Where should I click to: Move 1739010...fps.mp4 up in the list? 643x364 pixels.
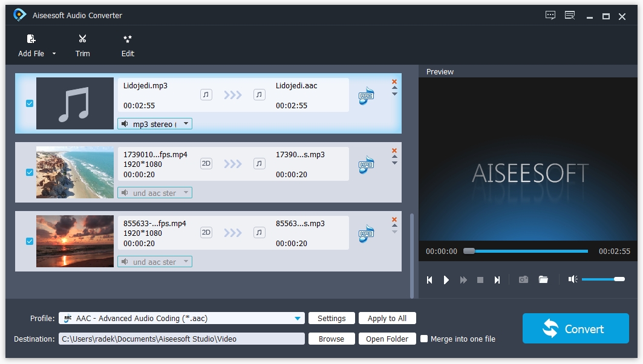(394, 157)
